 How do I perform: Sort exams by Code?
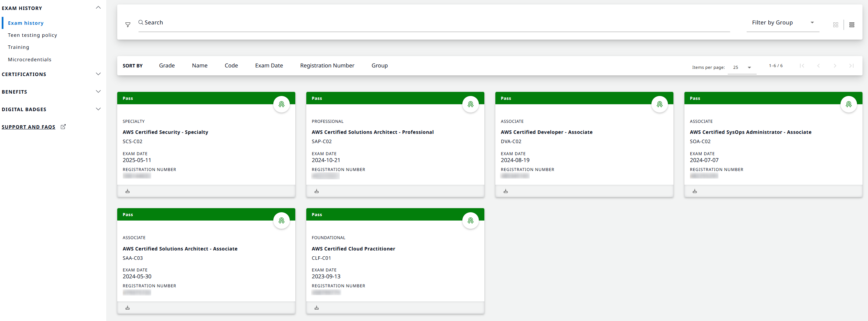231,66
